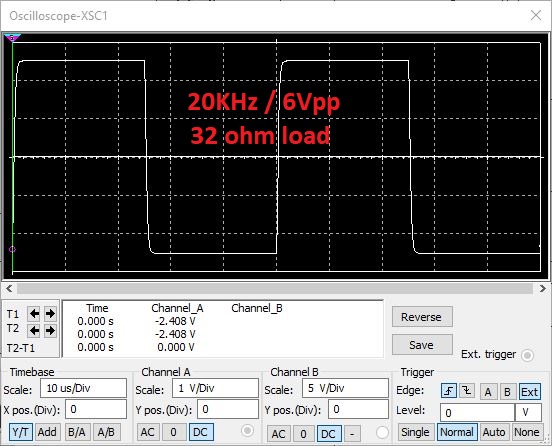Set trigger source to channel B
This screenshot has height=446, width=552.
507,392
